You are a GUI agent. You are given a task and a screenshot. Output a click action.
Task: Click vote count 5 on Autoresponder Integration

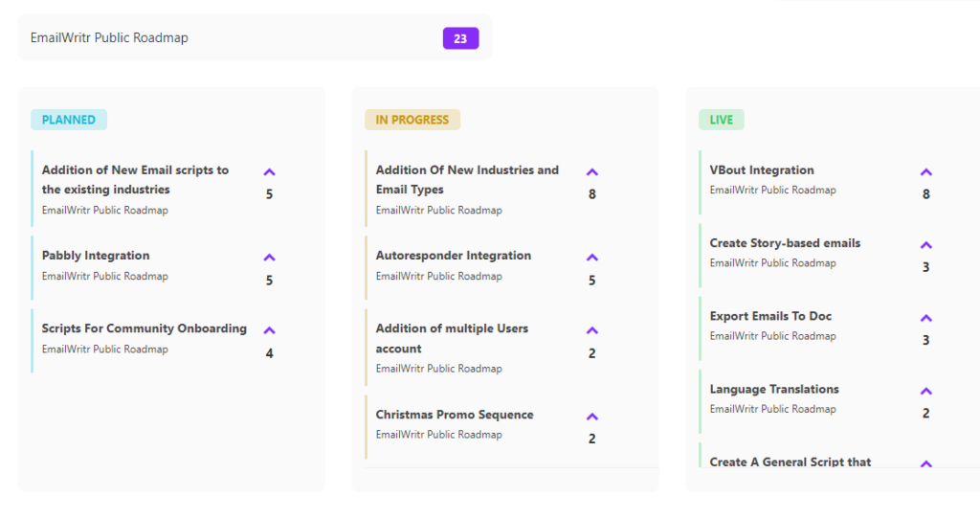point(591,281)
